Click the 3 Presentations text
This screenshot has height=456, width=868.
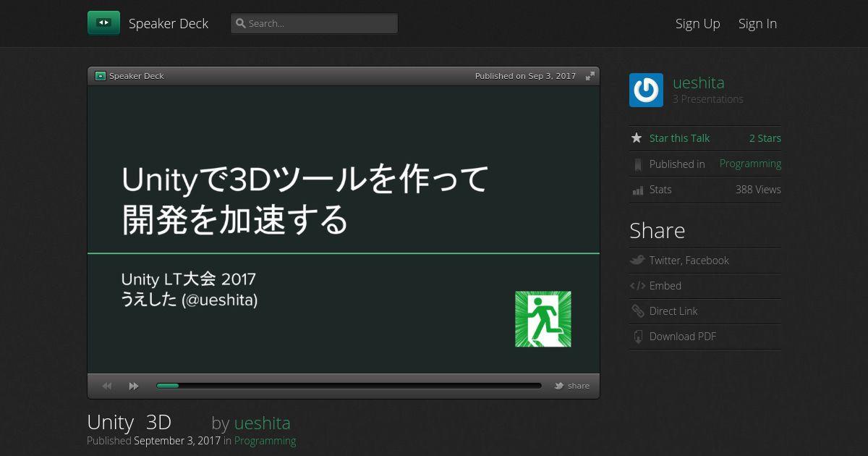coord(708,99)
